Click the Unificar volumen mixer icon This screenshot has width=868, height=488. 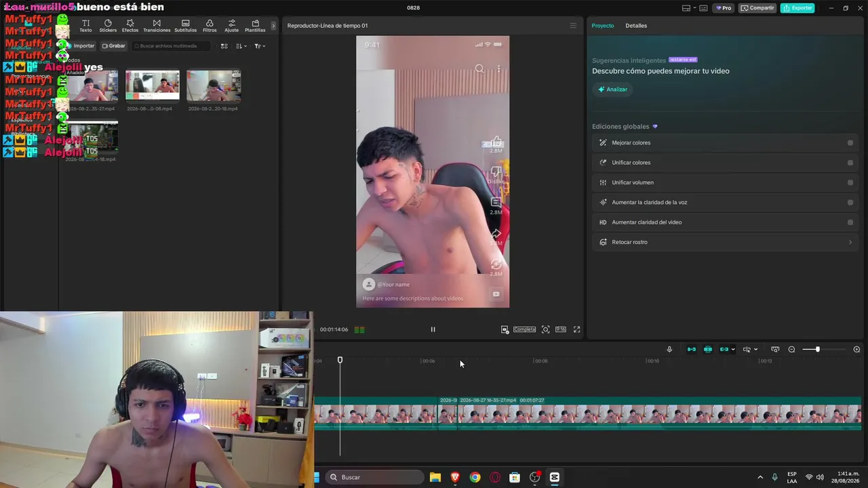tap(603, 182)
